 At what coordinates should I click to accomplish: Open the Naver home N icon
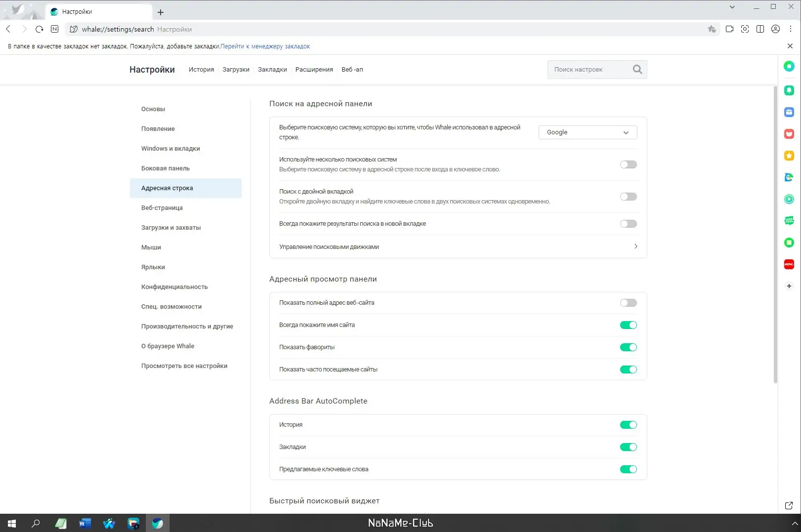click(55, 29)
